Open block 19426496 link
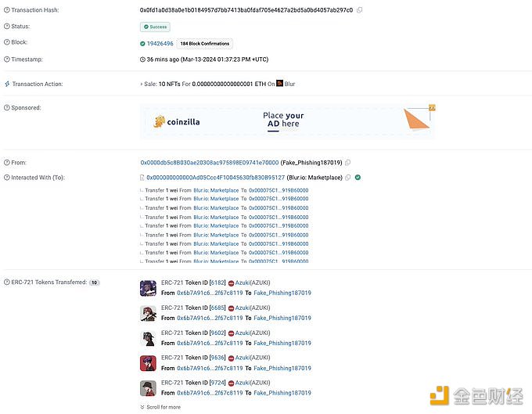The image size is (532, 414). coord(160,44)
